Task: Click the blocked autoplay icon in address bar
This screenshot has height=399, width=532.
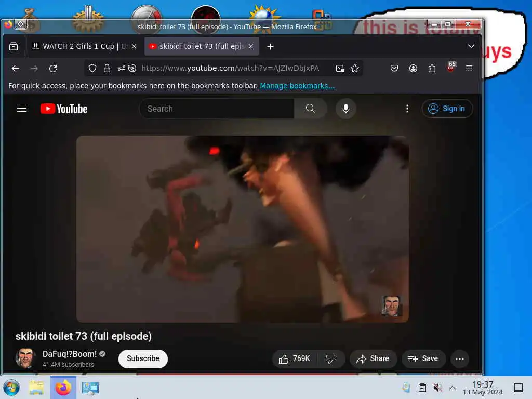Action: (132, 68)
